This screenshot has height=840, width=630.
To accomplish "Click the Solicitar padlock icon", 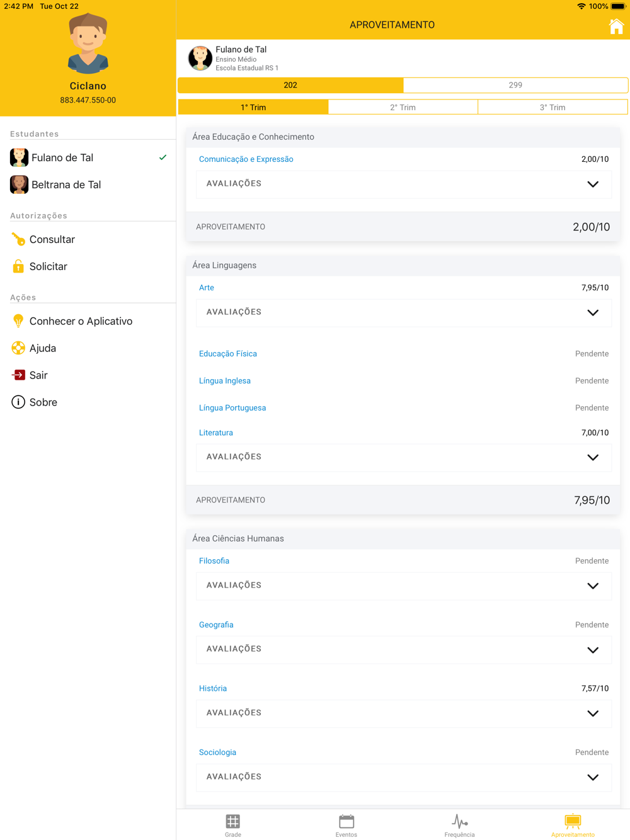I will pos(18,266).
